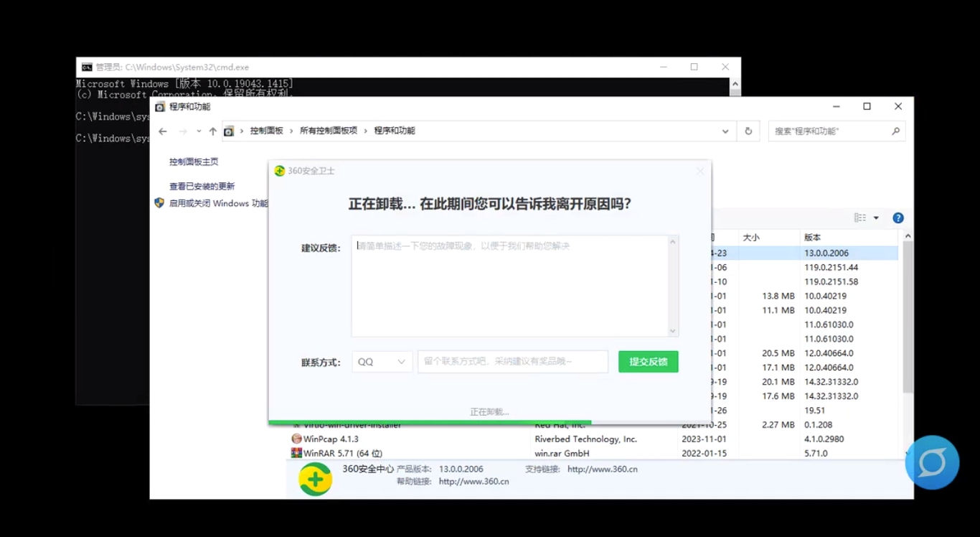
Task: Open help with blue question mark icon
Action: tap(898, 218)
